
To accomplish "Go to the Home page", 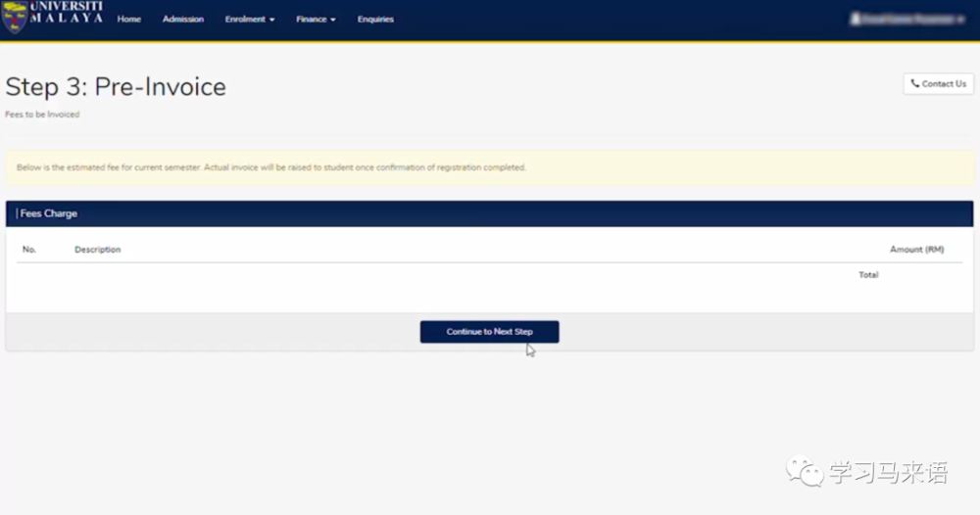I will pyautogui.click(x=128, y=20).
